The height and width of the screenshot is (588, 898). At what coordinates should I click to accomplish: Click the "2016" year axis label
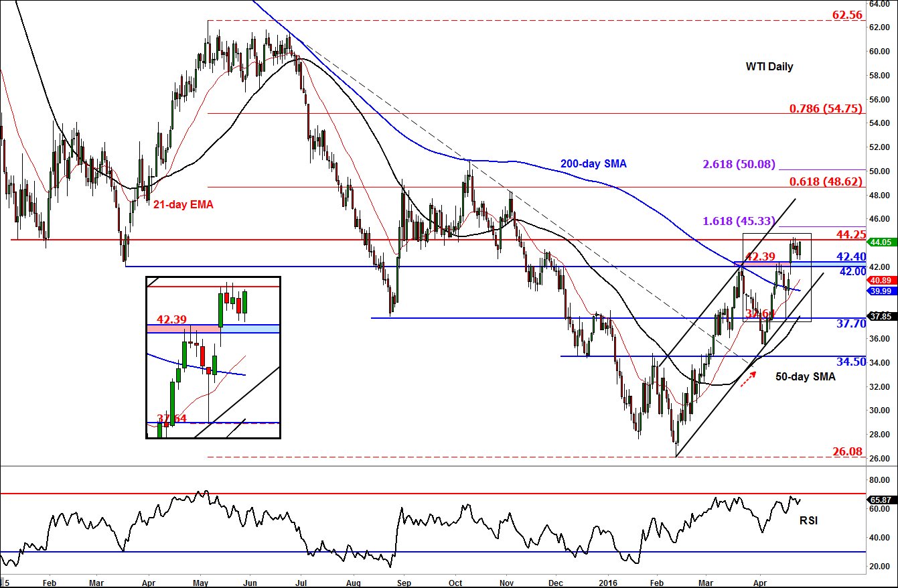607,583
